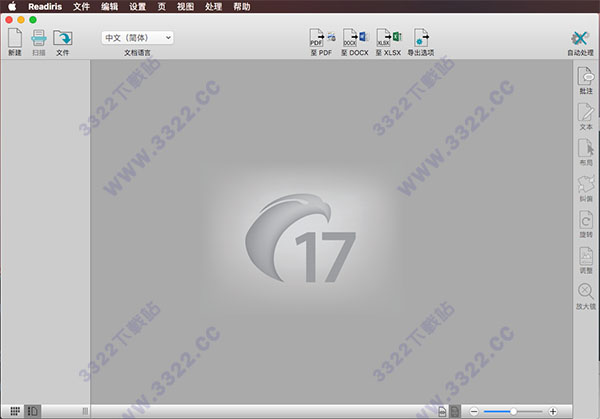This screenshot has width=600, height=419.
Task: Switch to the side-by-side page list view
Action: [x=32, y=411]
